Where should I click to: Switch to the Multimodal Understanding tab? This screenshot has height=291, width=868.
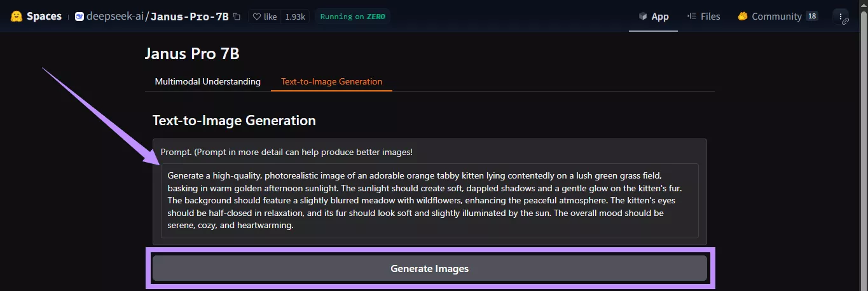pos(207,81)
